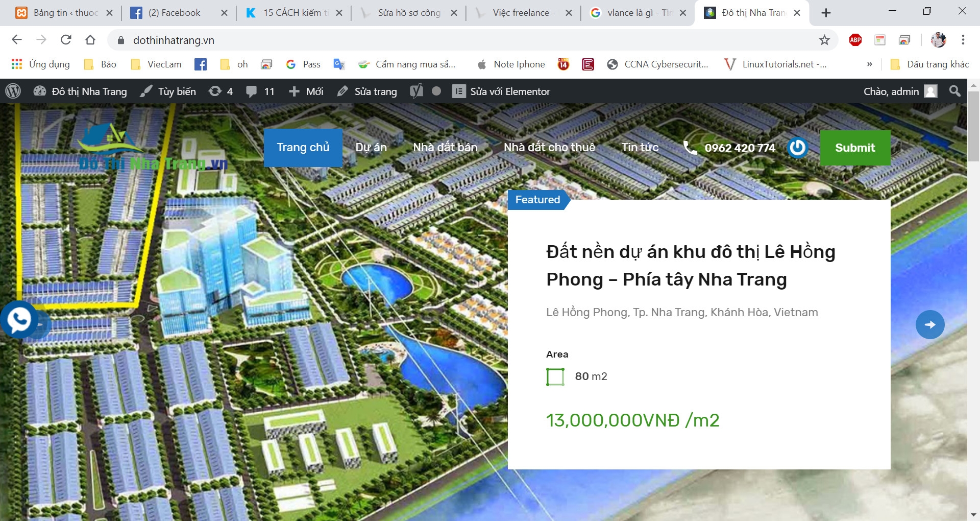Click Sửa trang edit page
This screenshot has height=521, width=980.
[367, 91]
